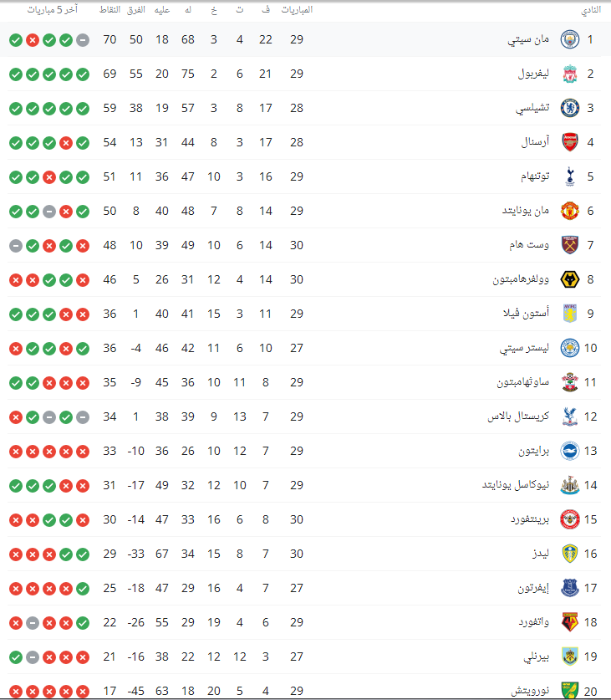This screenshot has width=611, height=700.
Task: Click the Tottenham club crest
Action: (x=569, y=176)
